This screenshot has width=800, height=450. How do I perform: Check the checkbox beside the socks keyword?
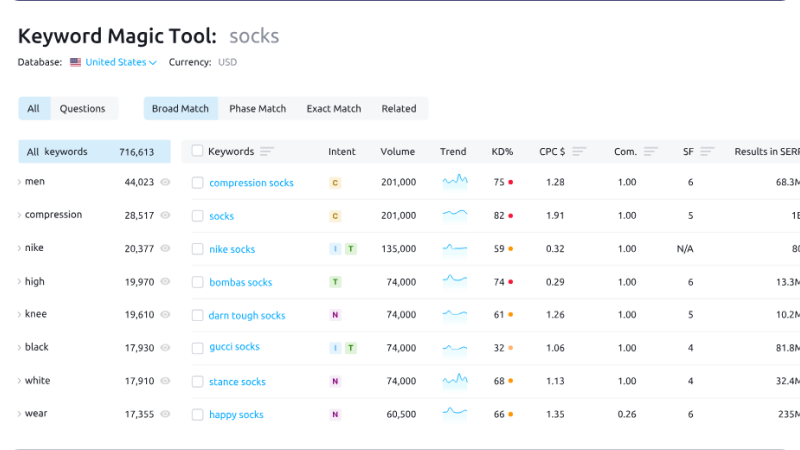(x=197, y=216)
